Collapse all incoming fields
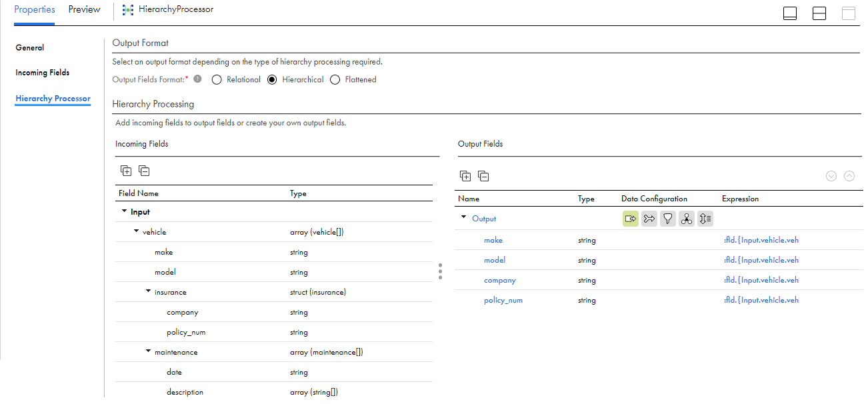The height and width of the screenshot is (404, 868). (144, 171)
